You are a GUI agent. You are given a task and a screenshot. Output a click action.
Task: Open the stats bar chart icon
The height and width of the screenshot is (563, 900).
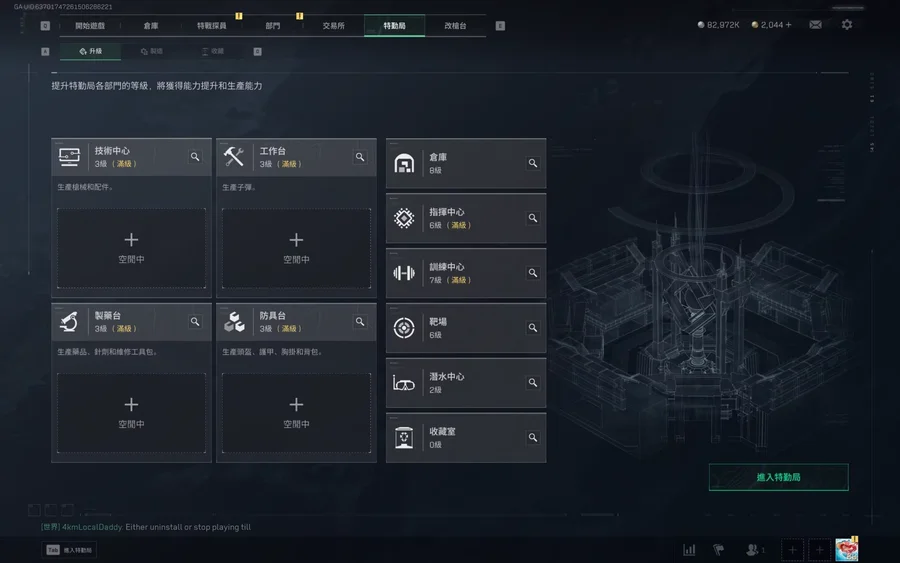point(689,550)
